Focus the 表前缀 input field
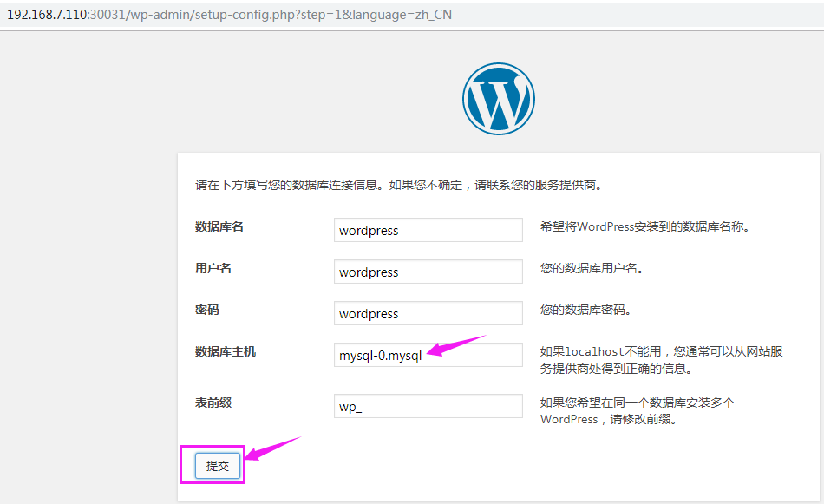The width and height of the screenshot is (824, 504). (428, 406)
